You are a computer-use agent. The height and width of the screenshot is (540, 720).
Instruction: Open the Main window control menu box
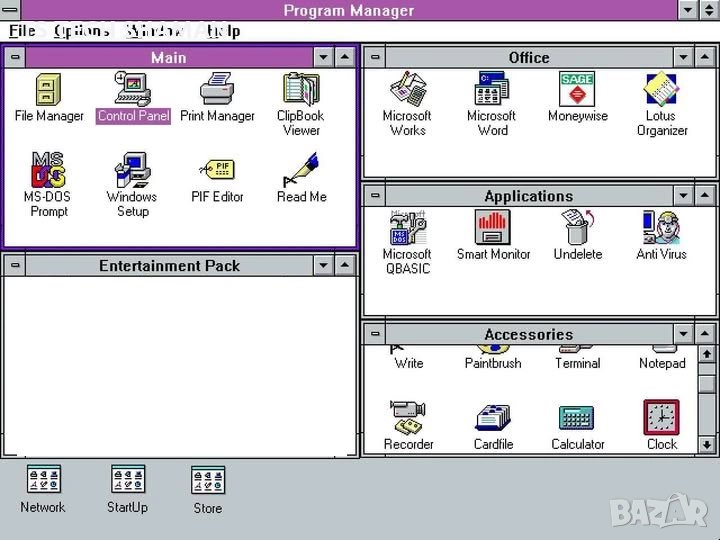click(x=14, y=58)
